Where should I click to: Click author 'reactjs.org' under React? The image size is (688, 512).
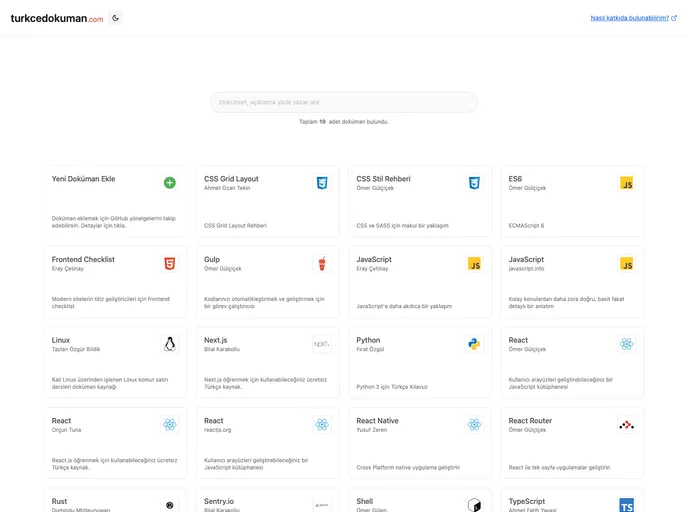point(217,430)
